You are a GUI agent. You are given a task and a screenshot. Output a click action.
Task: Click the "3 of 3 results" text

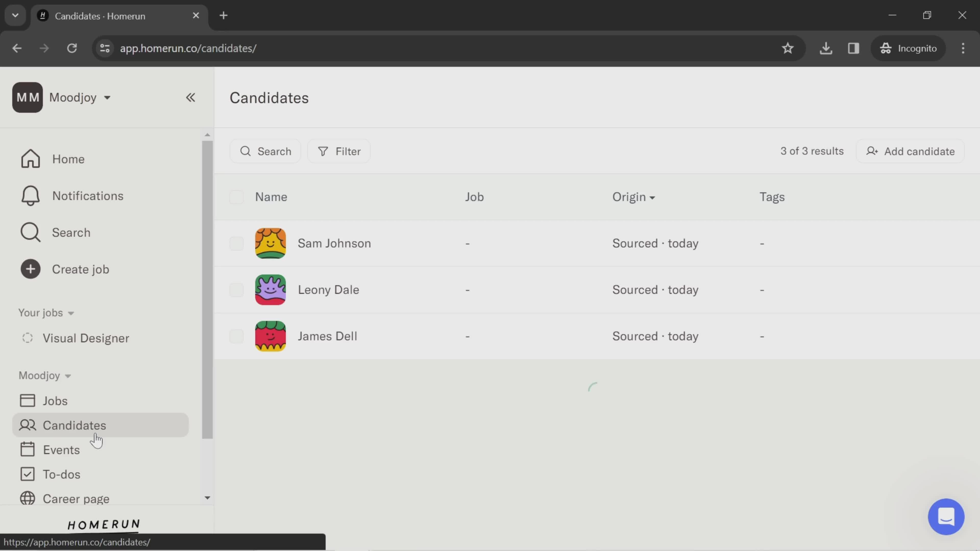(x=812, y=151)
